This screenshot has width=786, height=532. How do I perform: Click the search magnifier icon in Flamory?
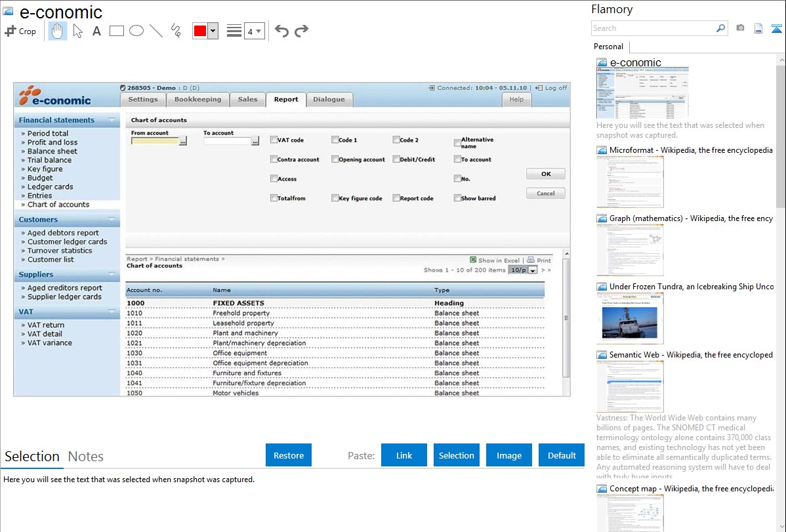(x=720, y=28)
